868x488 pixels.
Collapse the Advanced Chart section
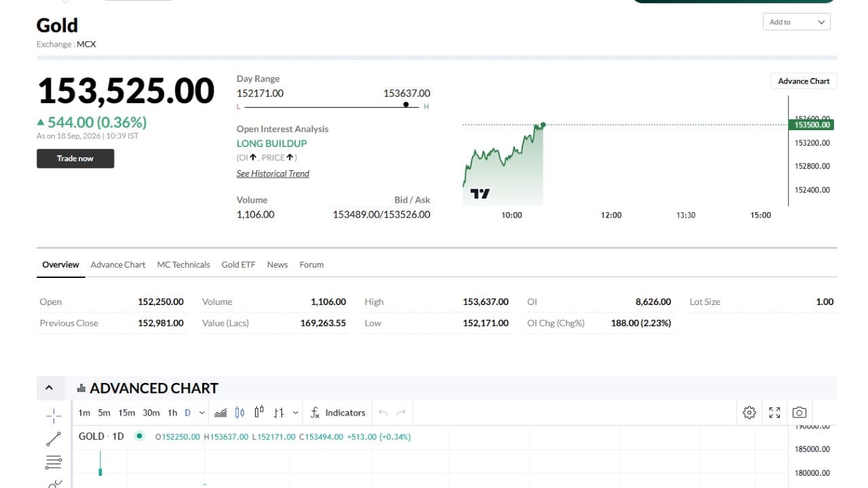[x=49, y=388]
